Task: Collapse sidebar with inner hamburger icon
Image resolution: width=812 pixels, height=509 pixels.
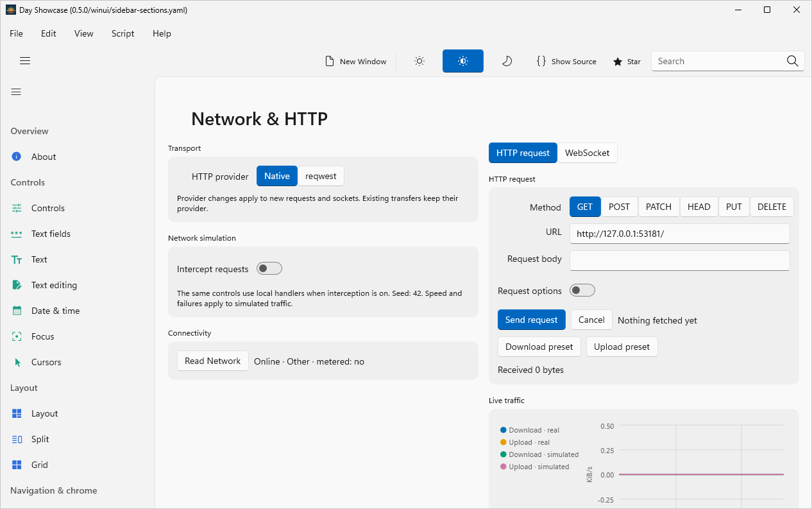Action: pos(16,92)
